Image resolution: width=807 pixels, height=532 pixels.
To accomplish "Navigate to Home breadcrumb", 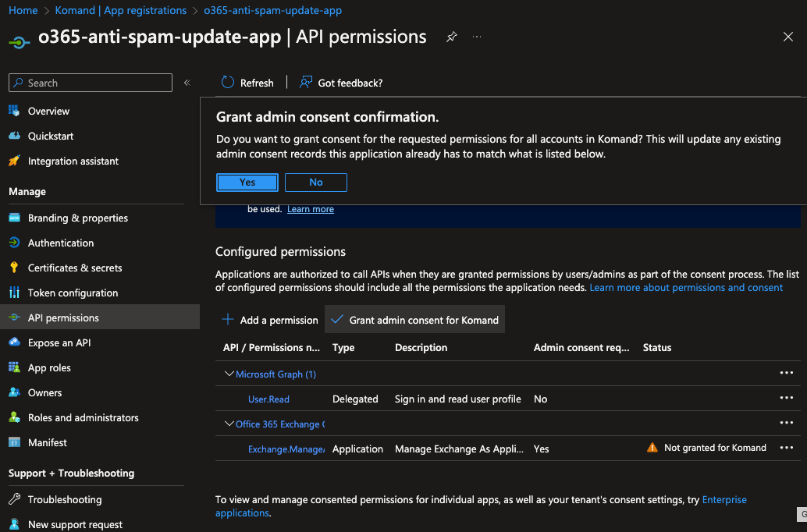I will coord(23,10).
